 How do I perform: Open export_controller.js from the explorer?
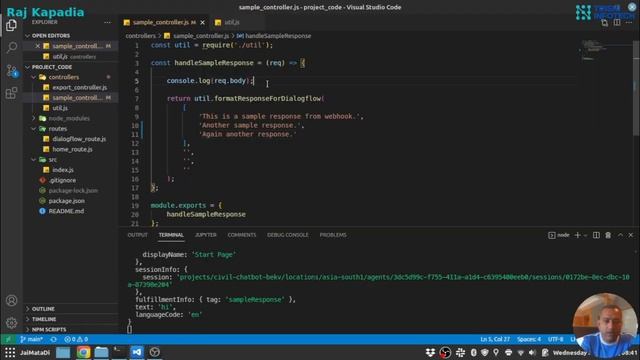[x=79, y=87]
